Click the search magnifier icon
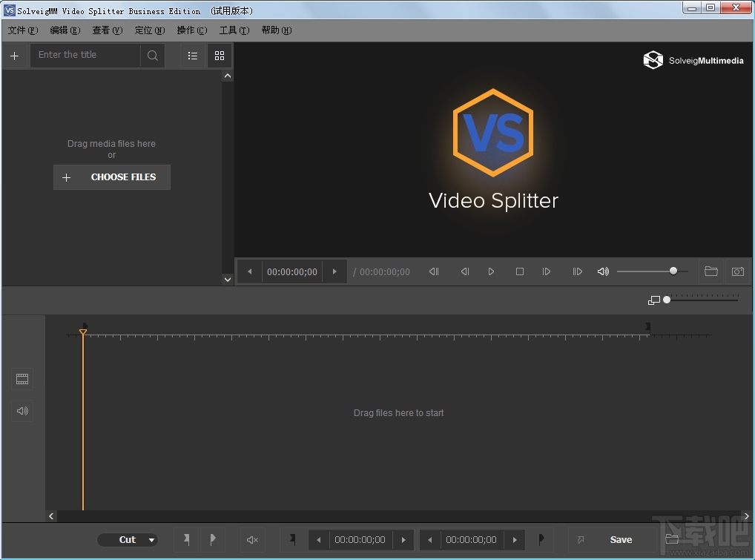 click(153, 56)
